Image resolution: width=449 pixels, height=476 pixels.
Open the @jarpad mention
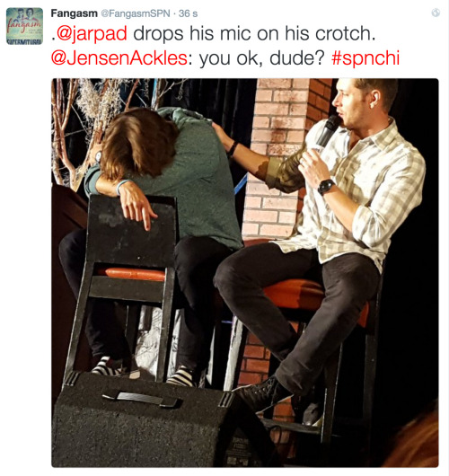pos(92,33)
